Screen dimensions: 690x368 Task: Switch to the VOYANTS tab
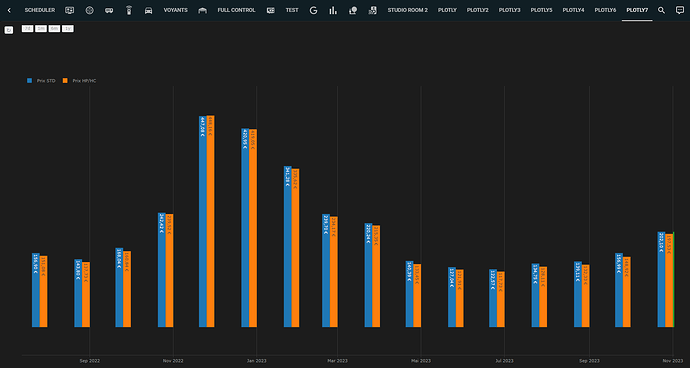point(176,10)
